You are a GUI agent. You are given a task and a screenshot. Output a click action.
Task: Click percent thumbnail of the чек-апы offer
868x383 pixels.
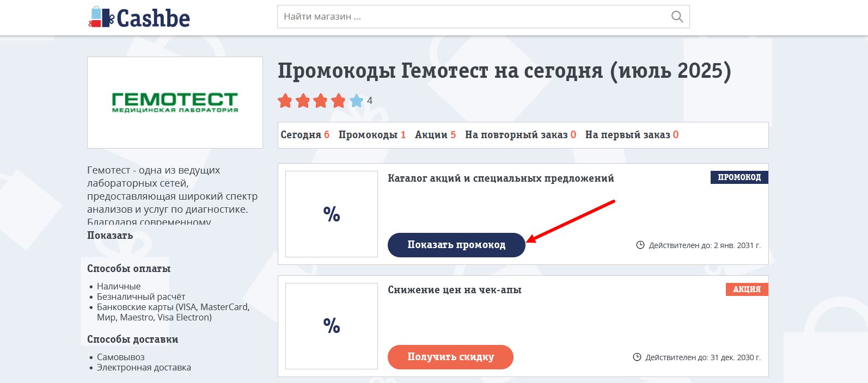332,326
